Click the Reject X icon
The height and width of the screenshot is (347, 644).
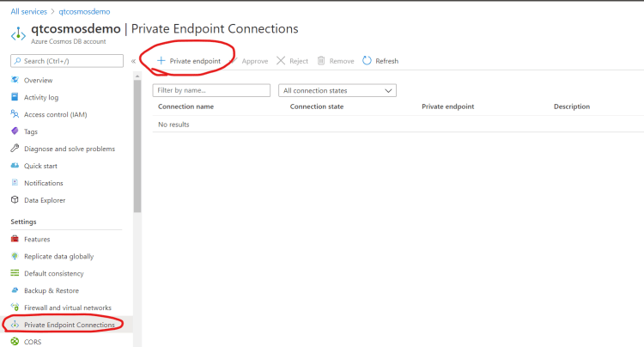click(x=281, y=61)
